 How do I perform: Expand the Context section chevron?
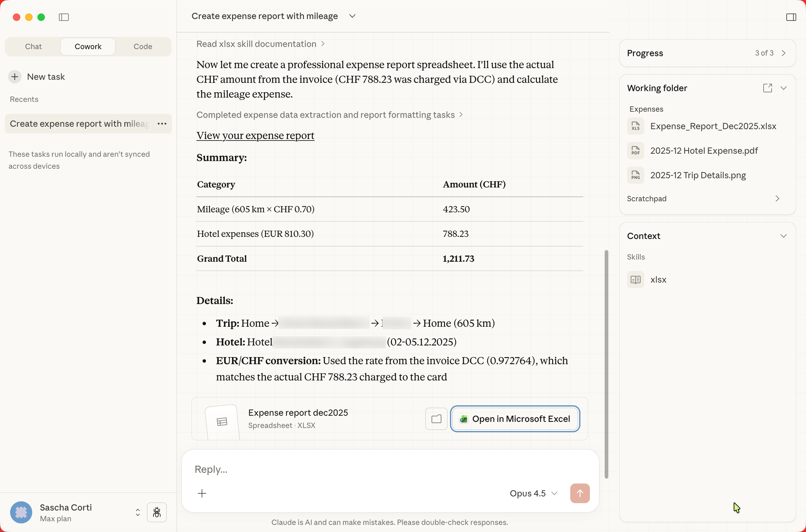tap(784, 236)
